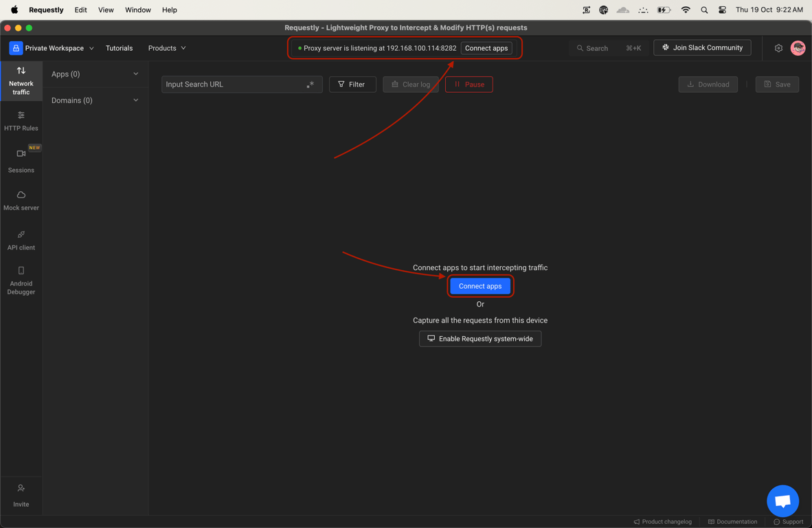The height and width of the screenshot is (528, 812).
Task: Open the settings gear
Action: (x=778, y=47)
